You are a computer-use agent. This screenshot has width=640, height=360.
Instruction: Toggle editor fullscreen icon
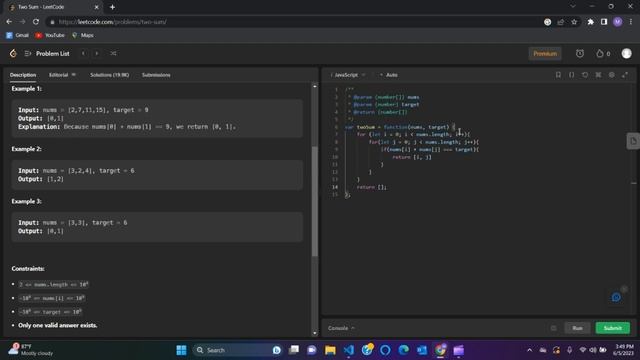tap(625, 75)
